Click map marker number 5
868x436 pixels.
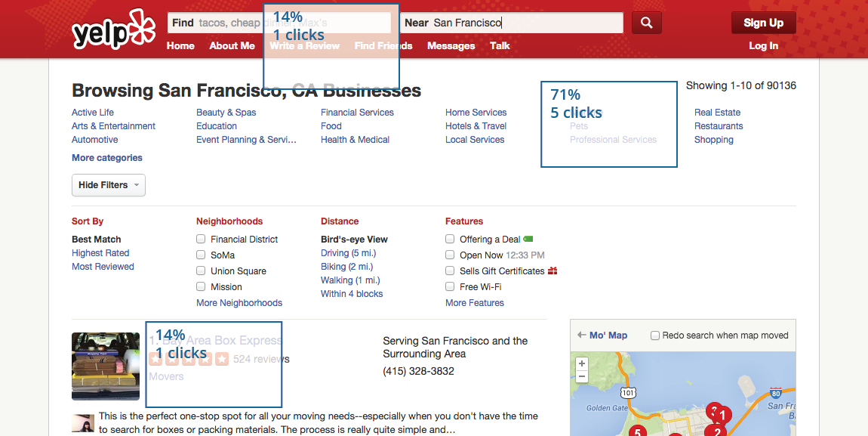tap(638, 432)
